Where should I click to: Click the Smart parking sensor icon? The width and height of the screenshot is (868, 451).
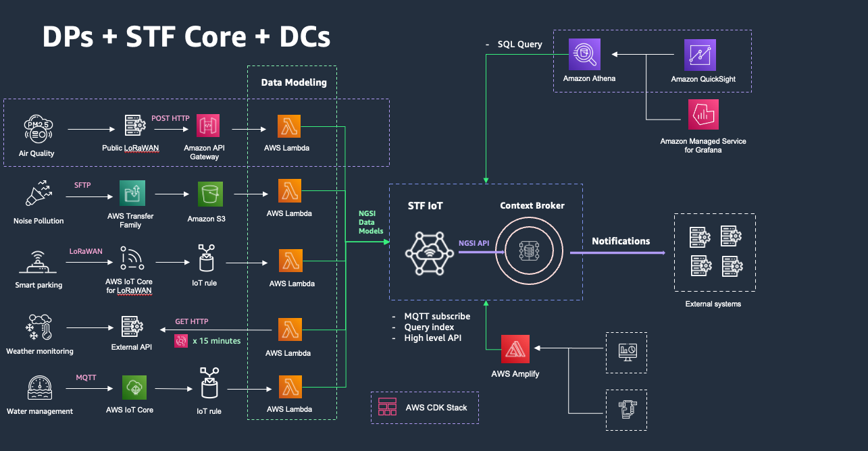click(x=39, y=261)
